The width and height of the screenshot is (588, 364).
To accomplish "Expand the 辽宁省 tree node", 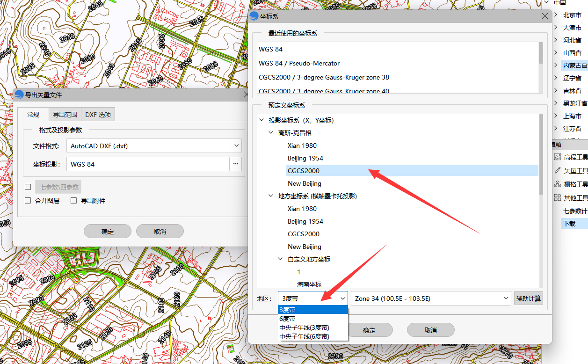I will coord(556,78).
